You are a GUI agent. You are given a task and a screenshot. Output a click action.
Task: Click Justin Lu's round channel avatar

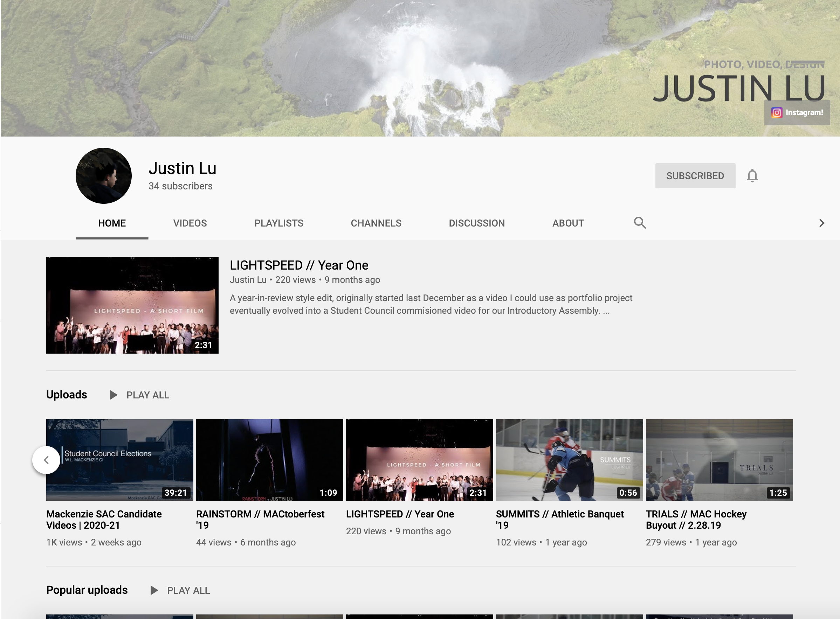click(104, 176)
